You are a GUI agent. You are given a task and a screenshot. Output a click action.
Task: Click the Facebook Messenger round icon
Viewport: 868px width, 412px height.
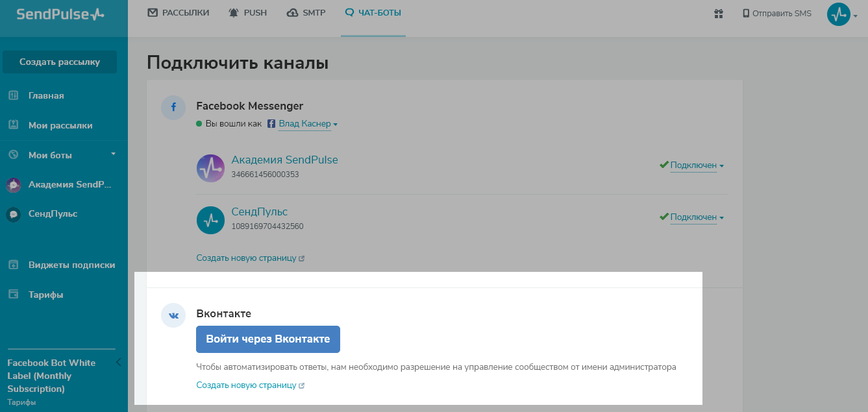(173, 108)
